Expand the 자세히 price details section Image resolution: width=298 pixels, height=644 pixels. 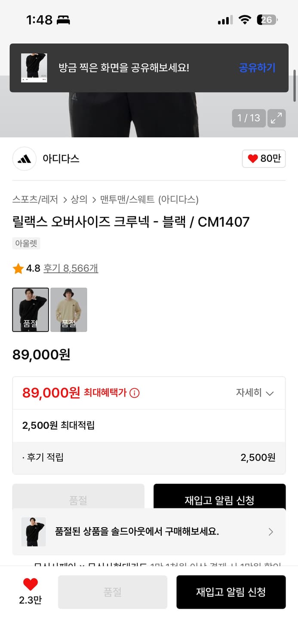[x=255, y=392]
